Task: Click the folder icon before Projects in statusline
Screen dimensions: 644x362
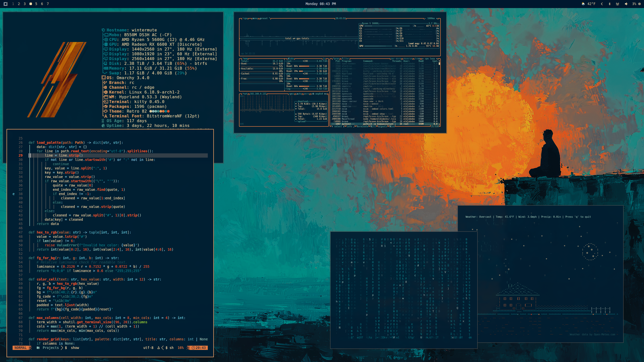Action: pyautogui.click(x=38, y=348)
